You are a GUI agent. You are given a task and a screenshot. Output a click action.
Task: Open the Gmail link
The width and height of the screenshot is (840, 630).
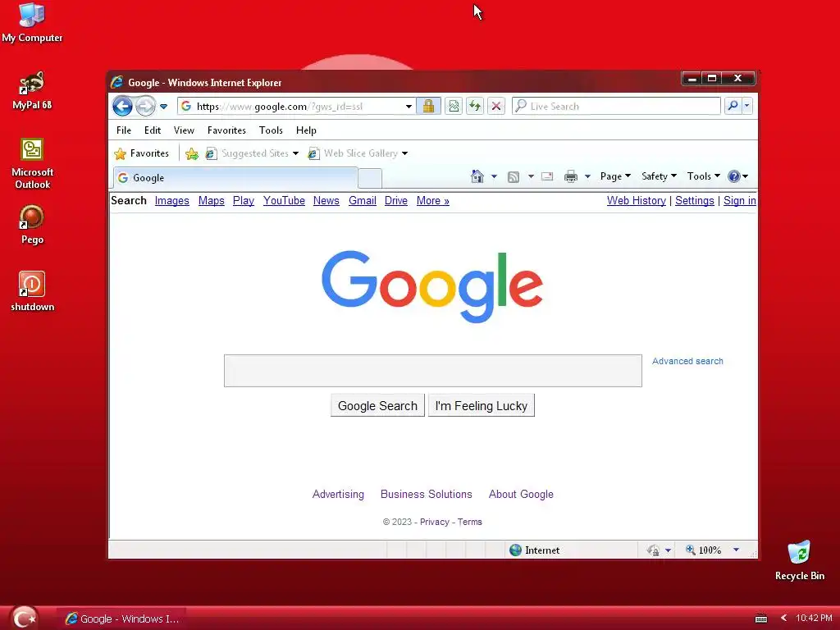pyautogui.click(x=362, y=200)
